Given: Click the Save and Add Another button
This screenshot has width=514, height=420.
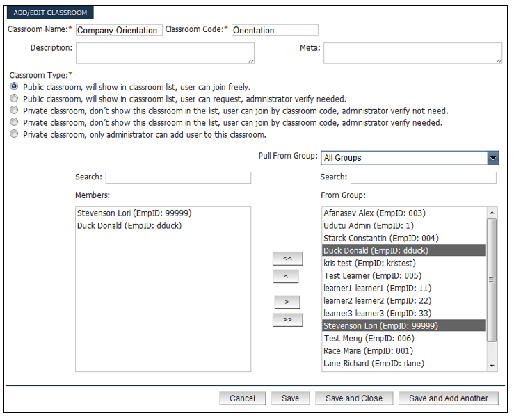Looking at the screenshot, I should click(449, 398).
